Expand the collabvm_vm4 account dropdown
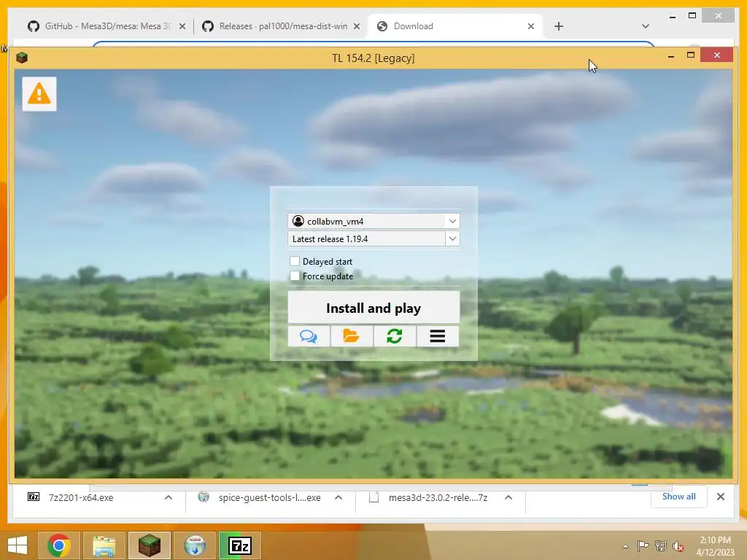The width and height of the screenshot is (747, 560). pyautogui.click(x=452, y=221)
